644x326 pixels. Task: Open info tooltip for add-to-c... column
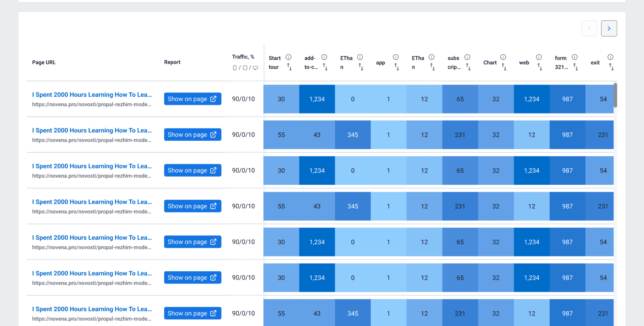click(324, 57)
